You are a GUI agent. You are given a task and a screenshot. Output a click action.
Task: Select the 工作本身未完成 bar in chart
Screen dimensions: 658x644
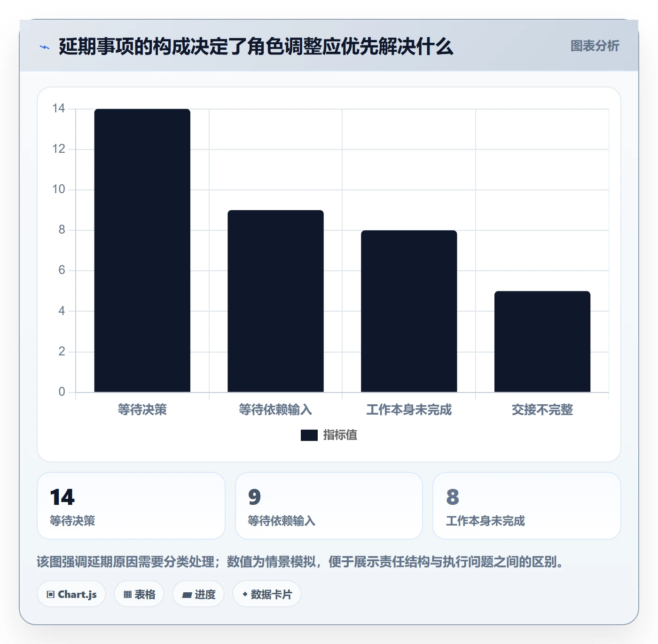point(409,311)
